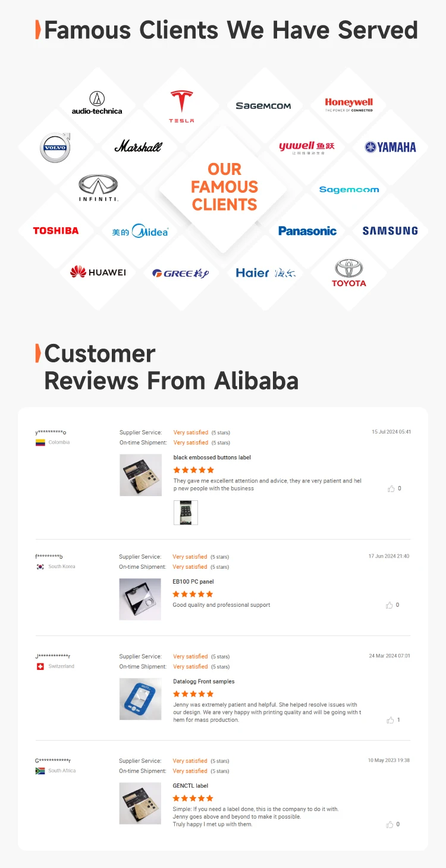Select the Toyota logo

click(349, 272)
